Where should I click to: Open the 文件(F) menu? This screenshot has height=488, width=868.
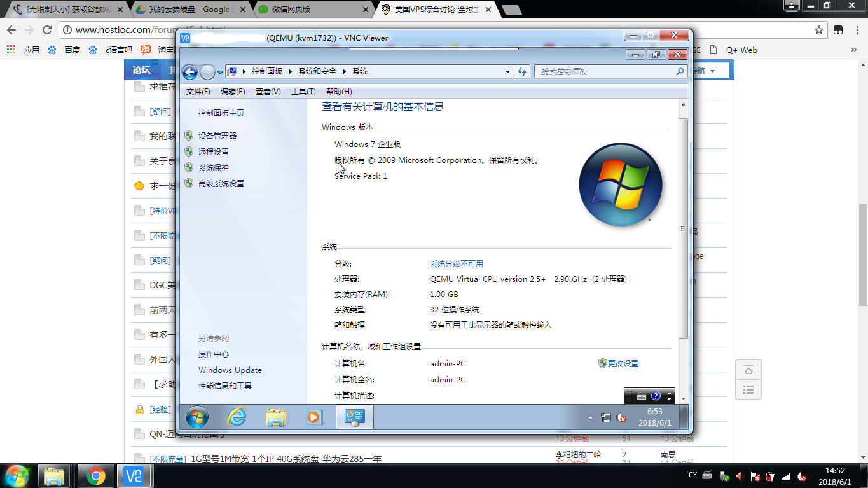point(198,92)
